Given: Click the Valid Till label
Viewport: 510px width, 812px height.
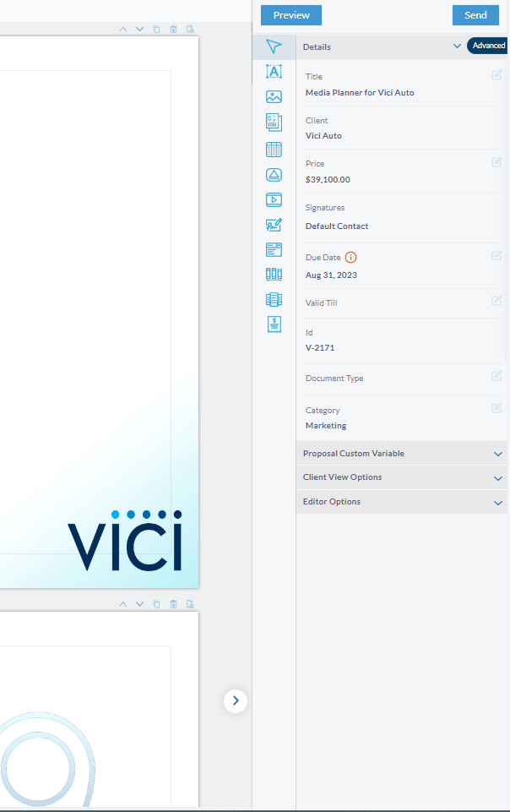Looking at the screenshot, I should pos(321,303).
